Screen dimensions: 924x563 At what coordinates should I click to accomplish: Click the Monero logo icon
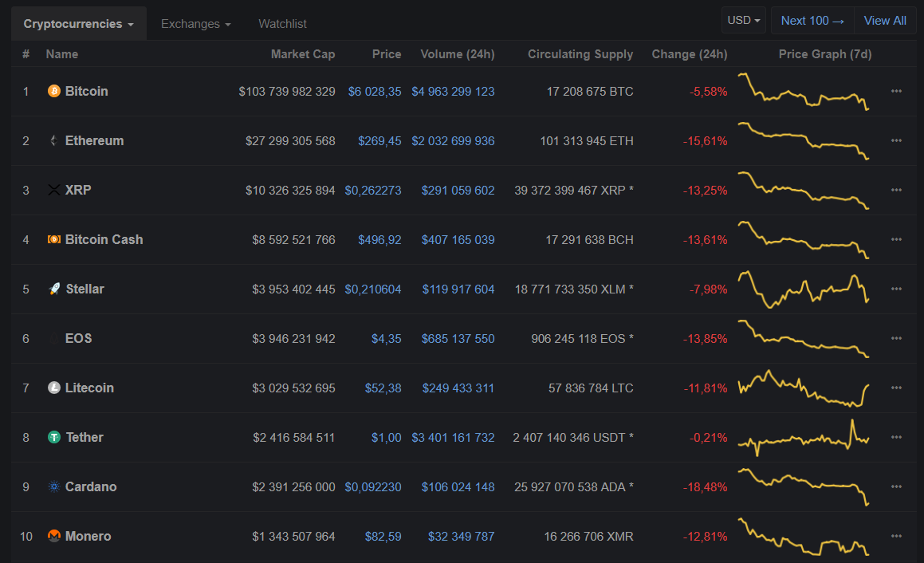point(54,537)
